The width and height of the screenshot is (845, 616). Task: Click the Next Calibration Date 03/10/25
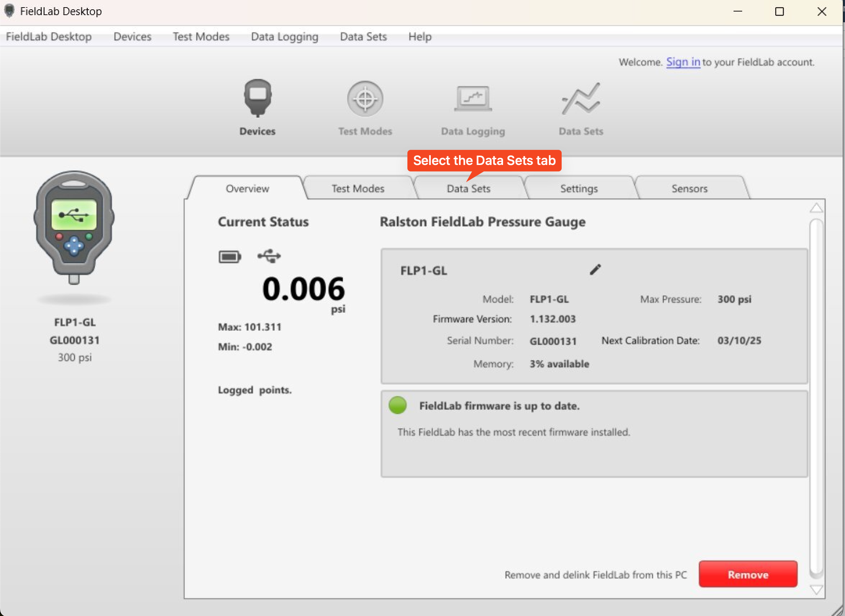pos(739,340)
